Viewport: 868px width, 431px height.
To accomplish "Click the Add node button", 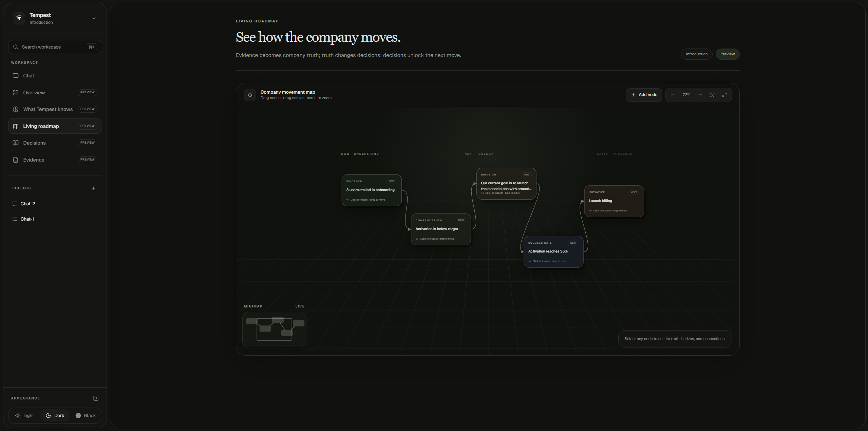I will tap(644, 95).
